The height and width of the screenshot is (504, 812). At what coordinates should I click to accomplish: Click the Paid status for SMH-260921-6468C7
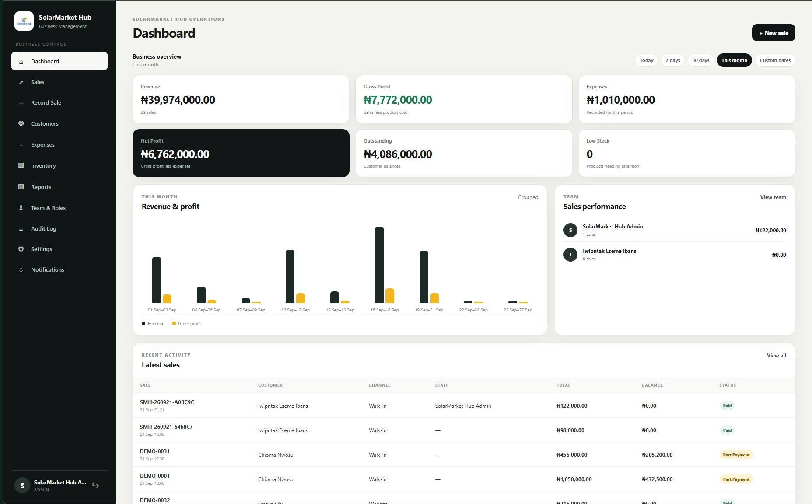(727, 430)
